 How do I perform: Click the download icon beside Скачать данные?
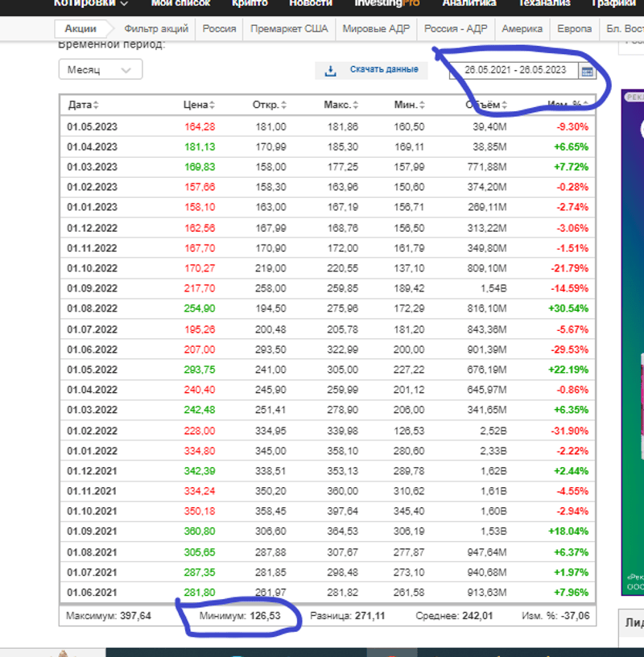click(330, 71)
